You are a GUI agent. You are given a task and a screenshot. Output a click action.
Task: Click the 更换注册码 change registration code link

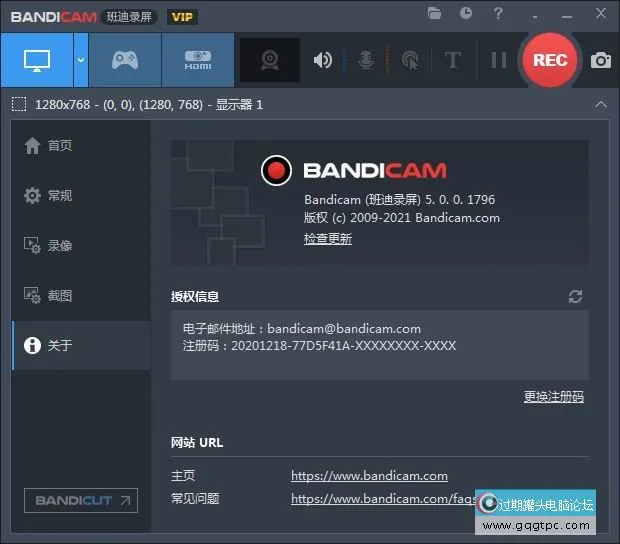tap(554, 397)
